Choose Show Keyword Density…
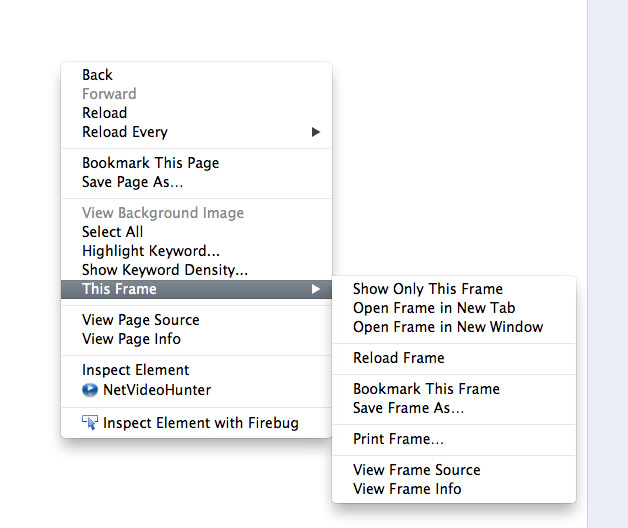This screenshot has width=628, height=528. (x=165, y=270)
